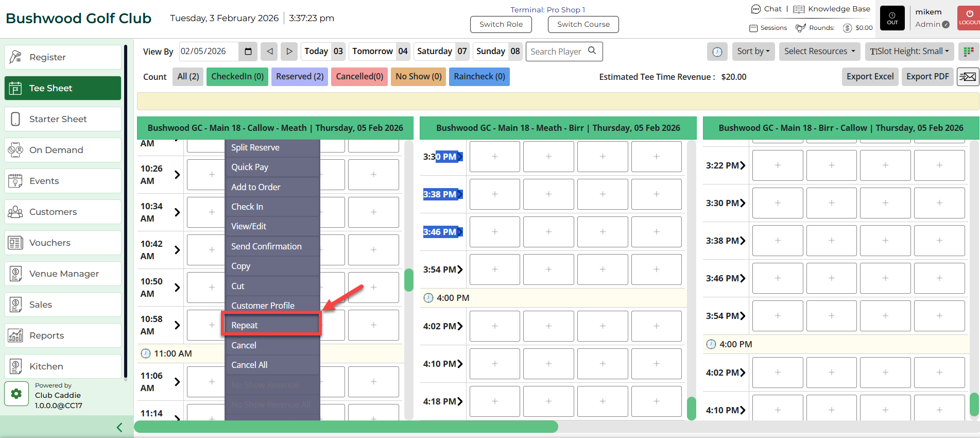Viewport: 980px width, 438px height.
Task: Click the Switch Course button
Action: (583, 24)
